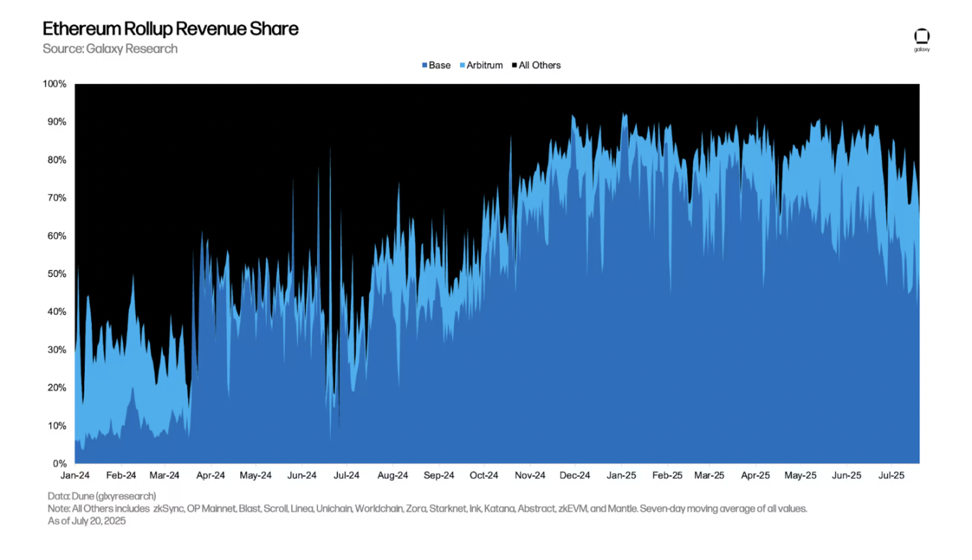Screen dimensions: 972x560
Task: Click the As of July 20, 2025 note
Action: click(x=87, y=521)
